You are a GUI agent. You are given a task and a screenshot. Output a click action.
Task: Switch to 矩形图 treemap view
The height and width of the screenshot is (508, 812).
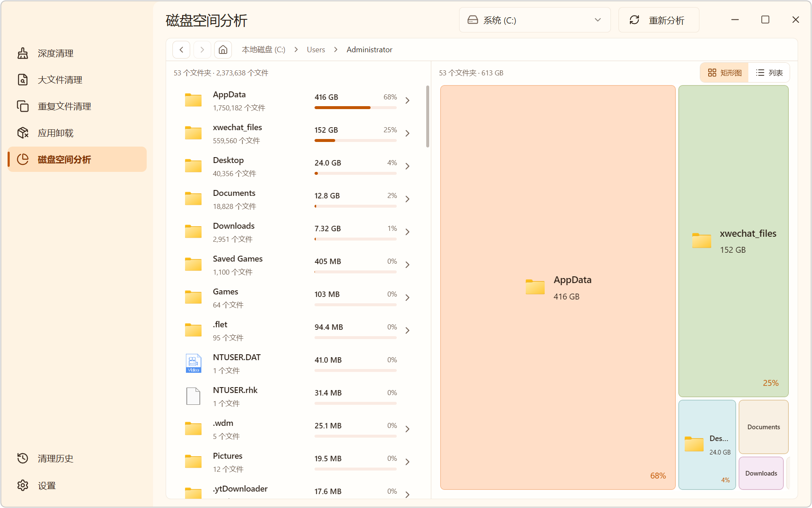pyautogui.click(x=724, y=73)
